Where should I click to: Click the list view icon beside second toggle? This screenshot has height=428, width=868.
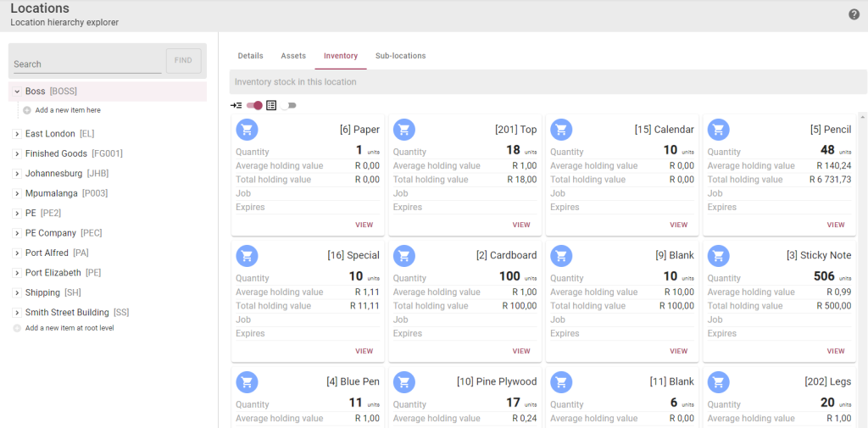[x=271, y=105]
